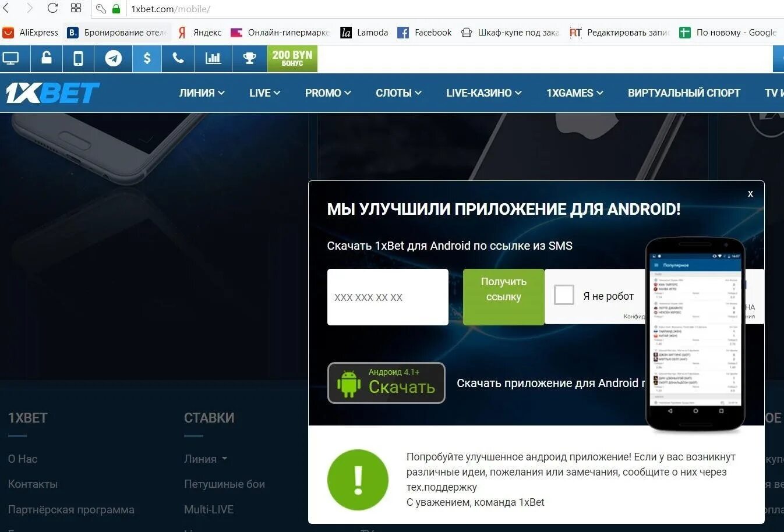The image size is (784, 532).
Task: Click the Получить ссылку button
Action: coord(503,297)
